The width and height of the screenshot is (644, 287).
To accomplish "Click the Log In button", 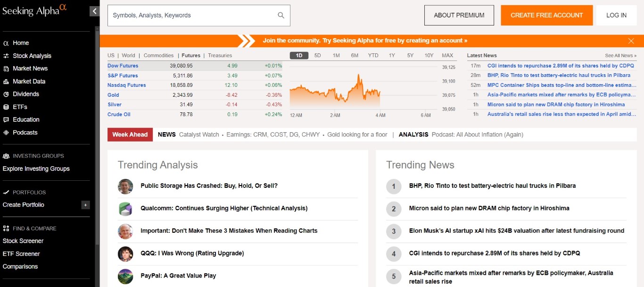I will (617, 15).
